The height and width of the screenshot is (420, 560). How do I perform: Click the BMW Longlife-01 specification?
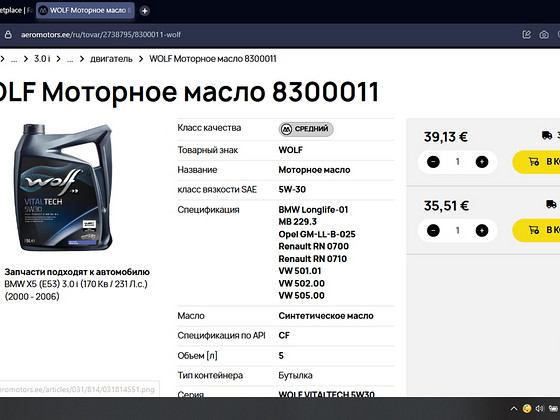click(313, 210)
